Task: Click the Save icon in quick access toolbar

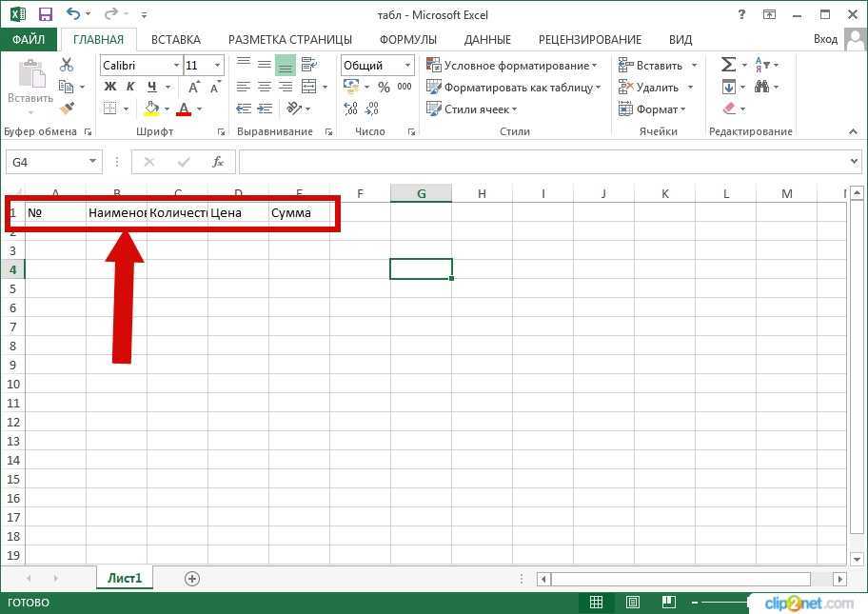Action: [x=46, y=14]
